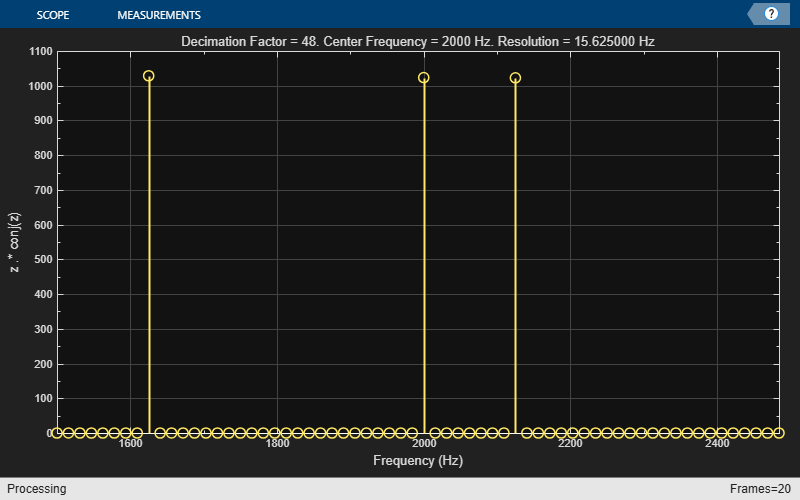Click the rightmost zero-value data marker
The image size is (800, 500).
point(780,433)
